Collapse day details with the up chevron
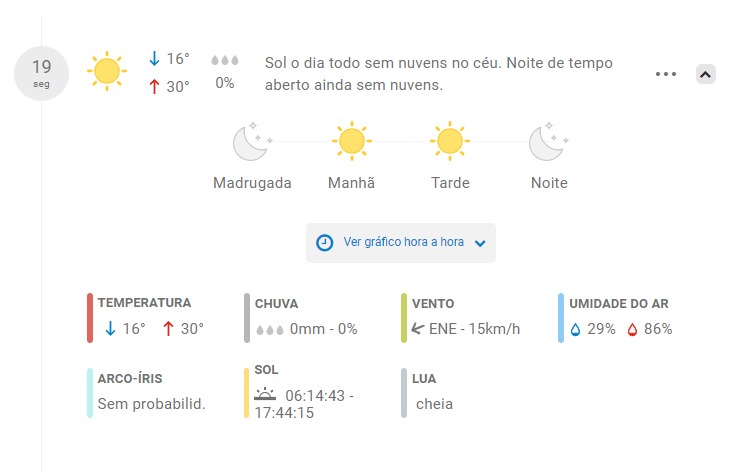 coord(706,74)
